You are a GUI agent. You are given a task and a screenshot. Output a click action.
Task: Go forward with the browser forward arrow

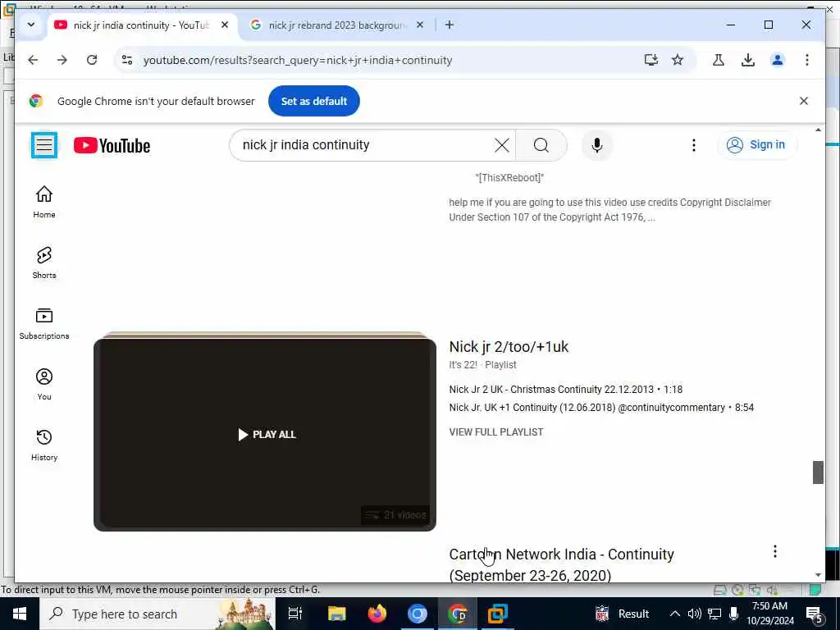point(62,60)
